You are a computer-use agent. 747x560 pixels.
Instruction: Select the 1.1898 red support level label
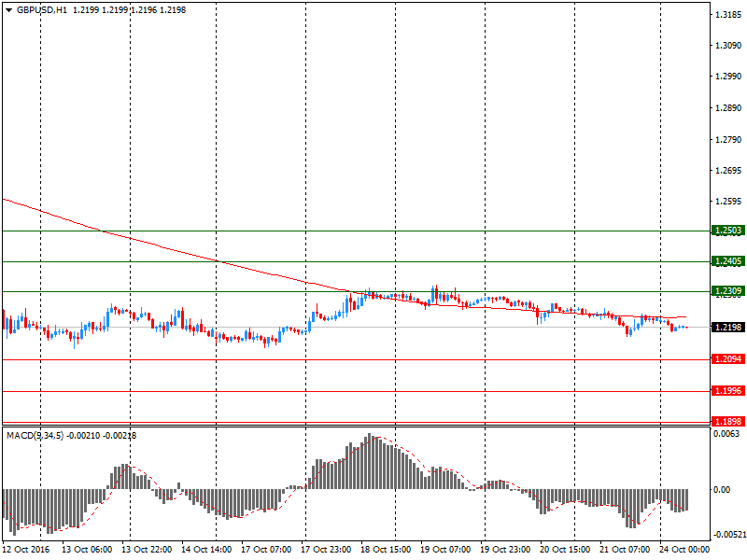pos(728,422)
